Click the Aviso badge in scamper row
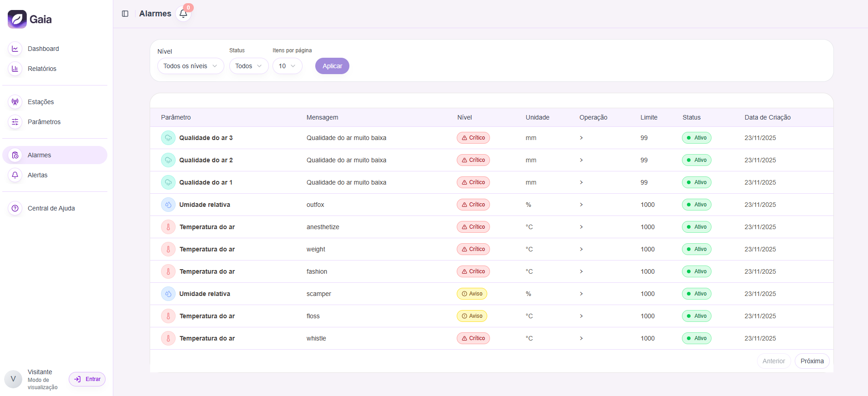This screenshot has width=868, height=396. tap(472, 294)
